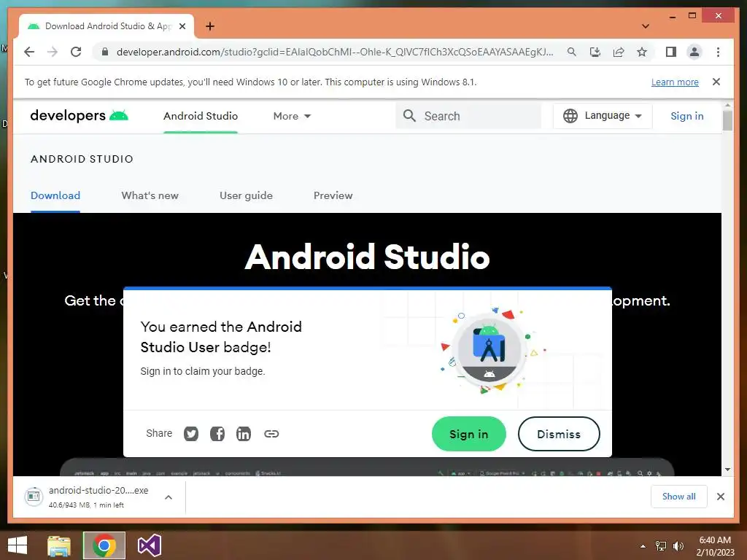The height and width of the screenshot is (560, 747).
Task: Open the Preview tab
Action: coord(333,195)
